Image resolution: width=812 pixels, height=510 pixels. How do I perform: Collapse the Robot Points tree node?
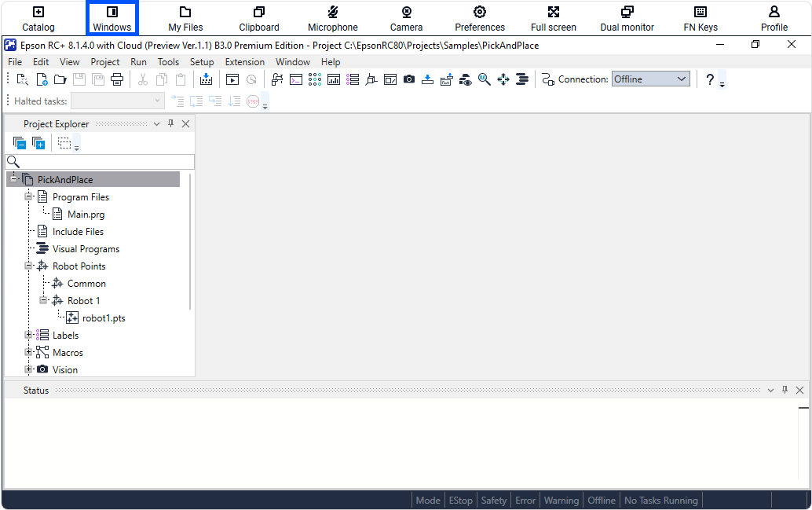pos(28,266)
